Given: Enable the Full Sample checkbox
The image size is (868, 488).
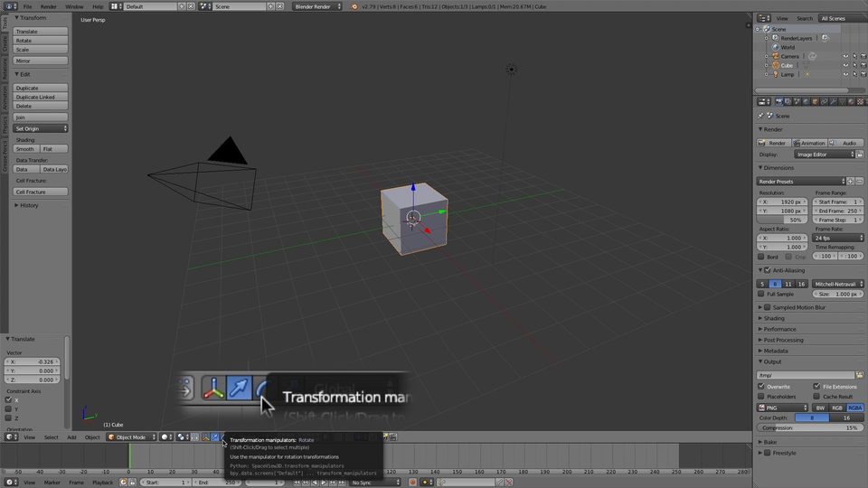Looking at the screenshot, I should [x=761, y=294].
